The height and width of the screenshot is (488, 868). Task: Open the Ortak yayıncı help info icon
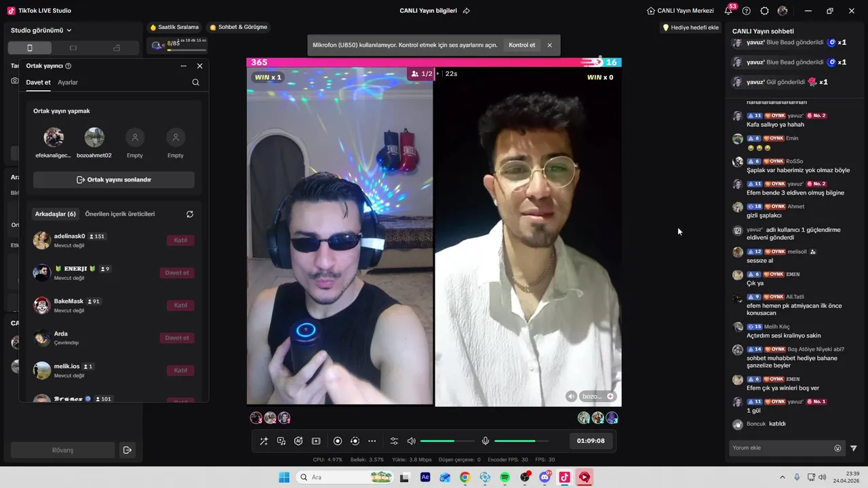click(68, 66)
